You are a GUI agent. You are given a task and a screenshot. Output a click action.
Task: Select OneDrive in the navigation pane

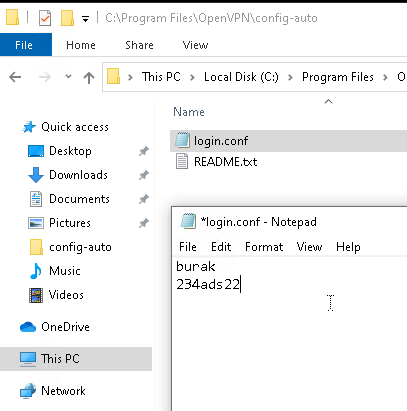65,327
